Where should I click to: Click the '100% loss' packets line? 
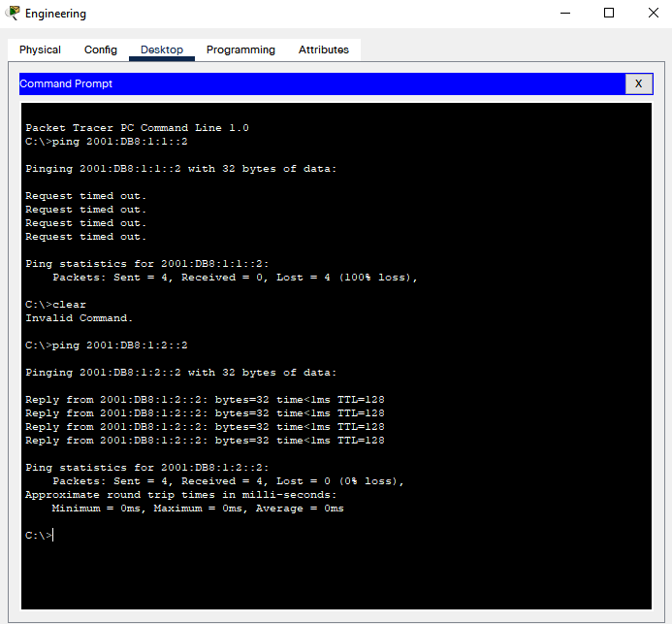[235, 278]
